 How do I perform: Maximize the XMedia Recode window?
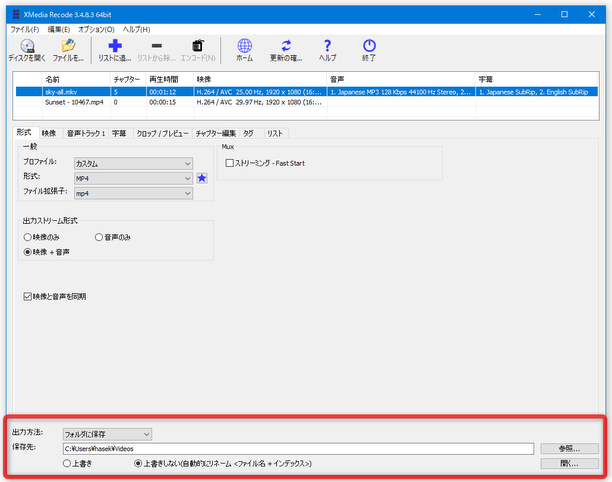(x=564, y=14)
